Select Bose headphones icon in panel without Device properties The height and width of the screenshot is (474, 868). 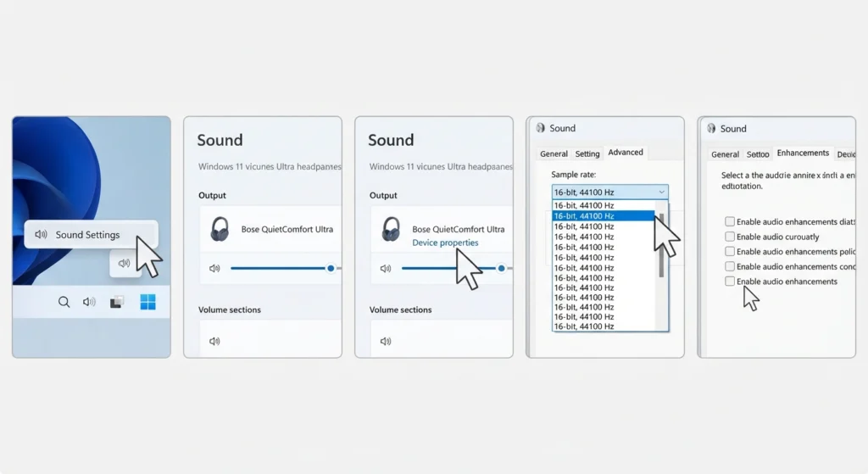point(220,229)
